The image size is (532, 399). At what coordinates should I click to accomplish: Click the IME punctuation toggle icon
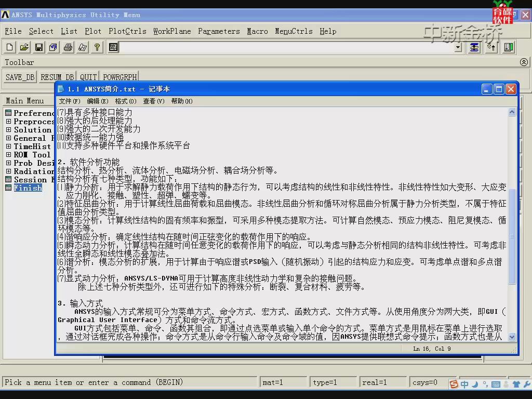click(x=485, y=384)
